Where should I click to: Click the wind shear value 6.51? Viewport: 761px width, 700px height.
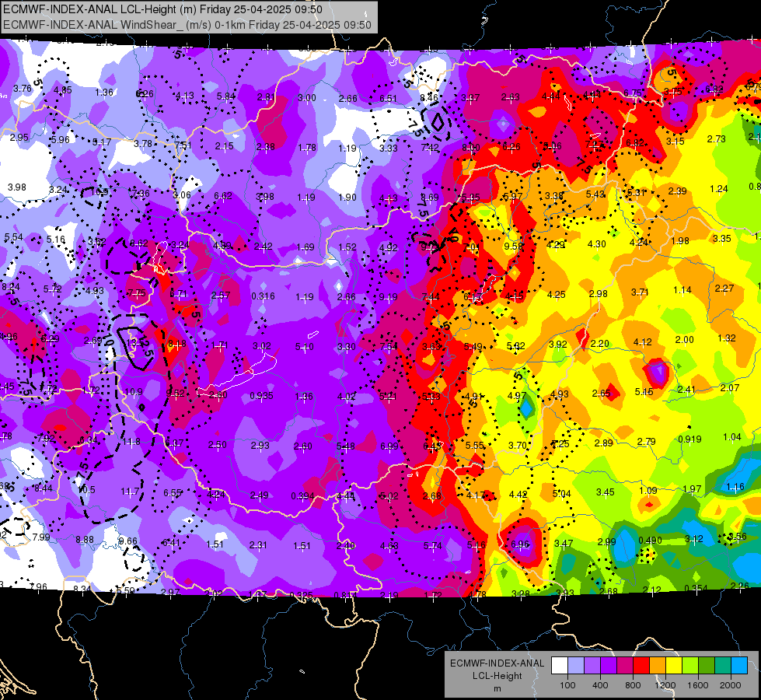(388, 99)
